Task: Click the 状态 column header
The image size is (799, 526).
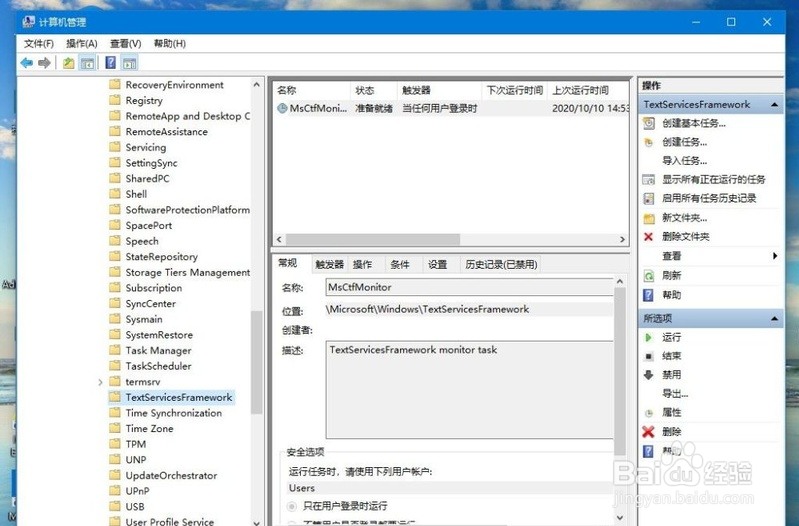Action: [374, 90]
